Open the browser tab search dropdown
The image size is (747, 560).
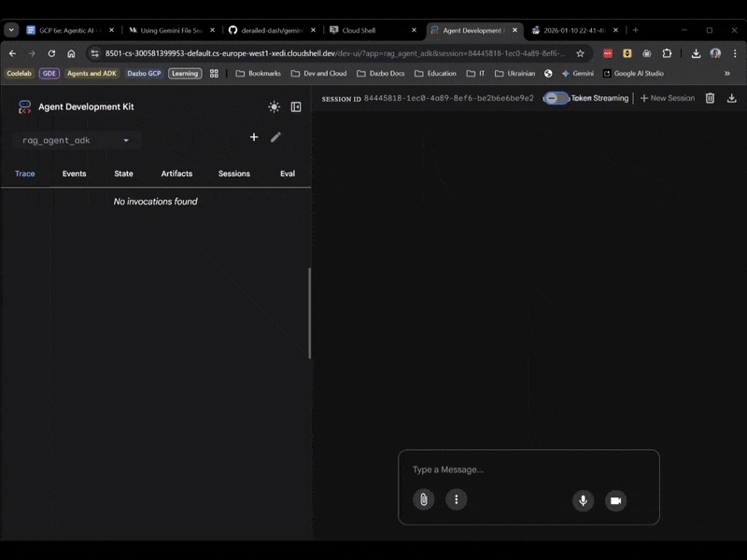(12, 30)
